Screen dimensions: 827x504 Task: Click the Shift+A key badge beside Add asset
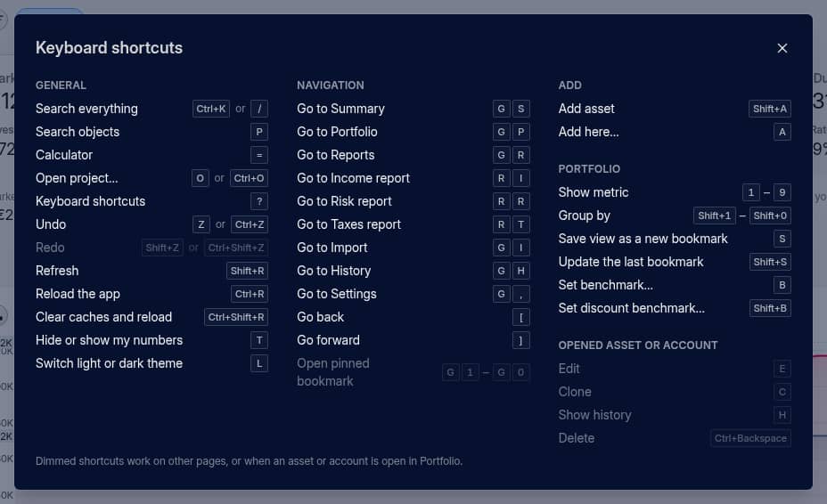[769, 109]
